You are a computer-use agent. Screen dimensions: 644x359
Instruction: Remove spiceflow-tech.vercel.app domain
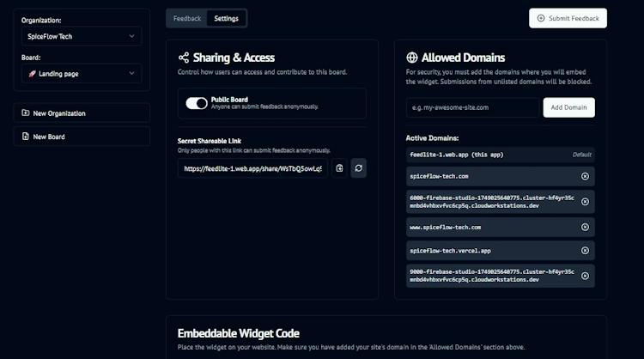pyautogui.click(x=585, y=251)
